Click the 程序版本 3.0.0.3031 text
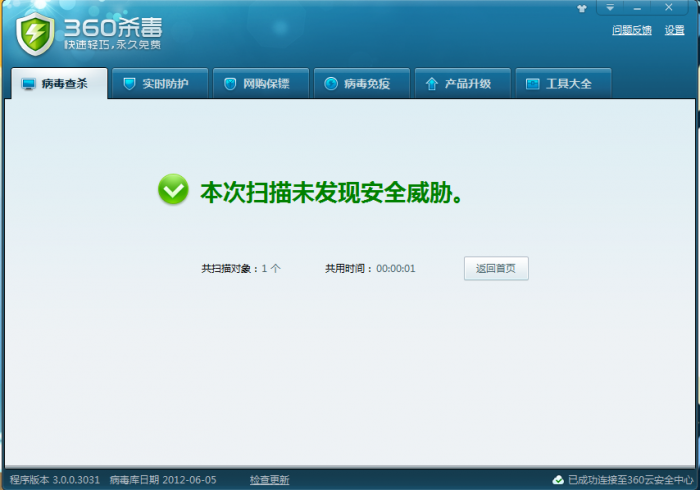The width and height of the screenshot is (700, 490). point(55,480)
